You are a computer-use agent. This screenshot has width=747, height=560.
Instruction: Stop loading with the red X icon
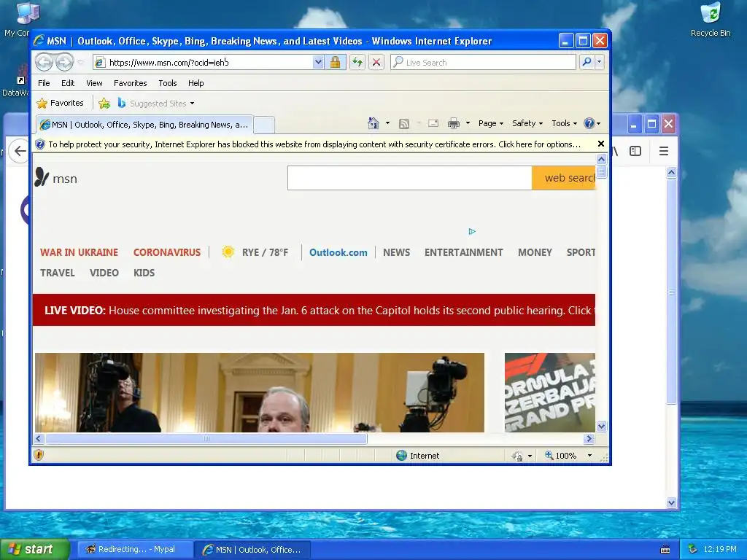376,63
